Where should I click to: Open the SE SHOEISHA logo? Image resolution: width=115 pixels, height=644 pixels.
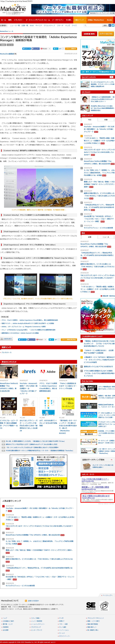coord(91,606)
